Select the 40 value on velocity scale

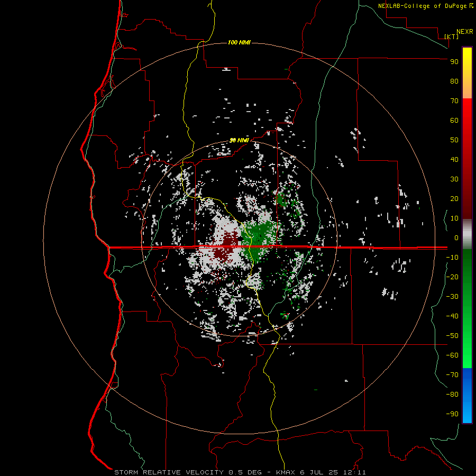[x=454, y=159]
